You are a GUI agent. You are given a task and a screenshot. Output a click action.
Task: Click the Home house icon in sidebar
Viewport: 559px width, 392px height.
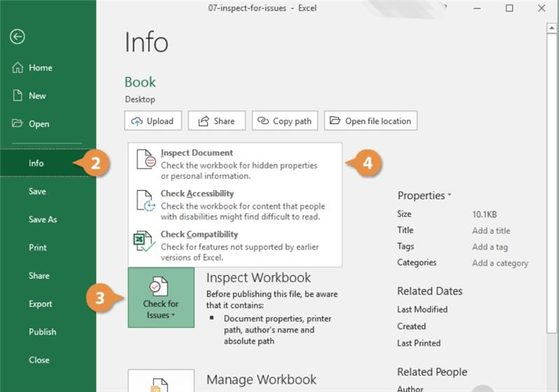pos(17,67)
